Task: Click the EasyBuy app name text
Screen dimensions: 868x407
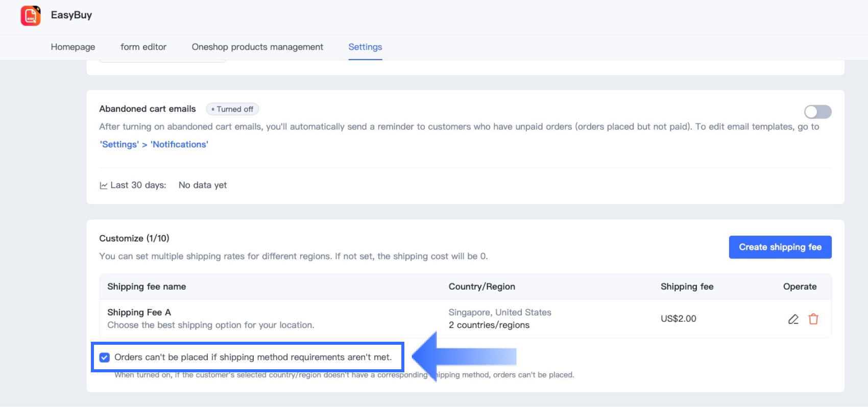Action: pos(71,15)
